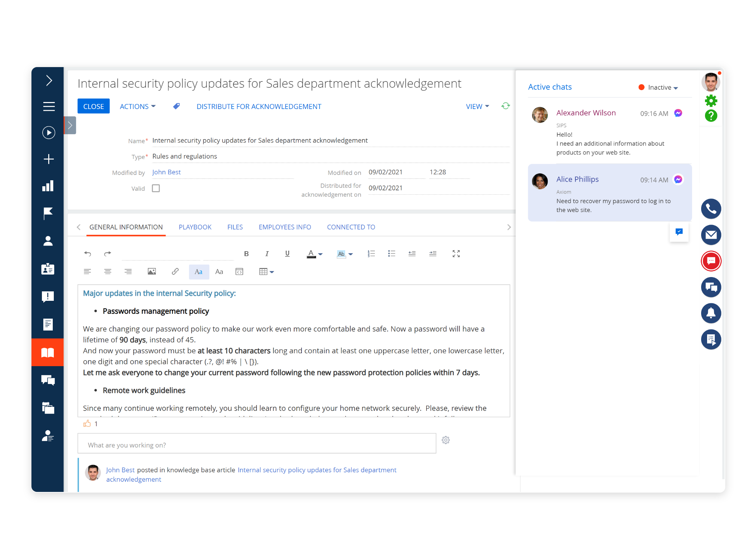Toggle bold formatting in the editor
756x559 pixels.
pos(246,254)
